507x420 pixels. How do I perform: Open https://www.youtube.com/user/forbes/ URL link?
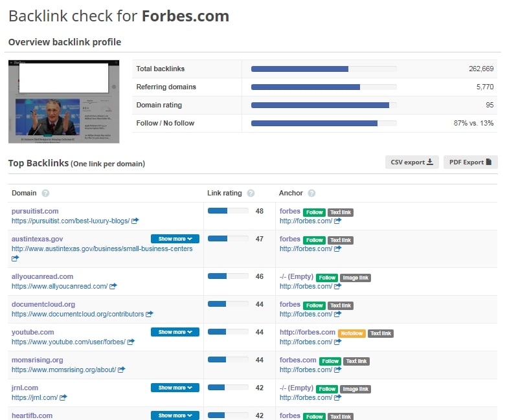(68, 342)
